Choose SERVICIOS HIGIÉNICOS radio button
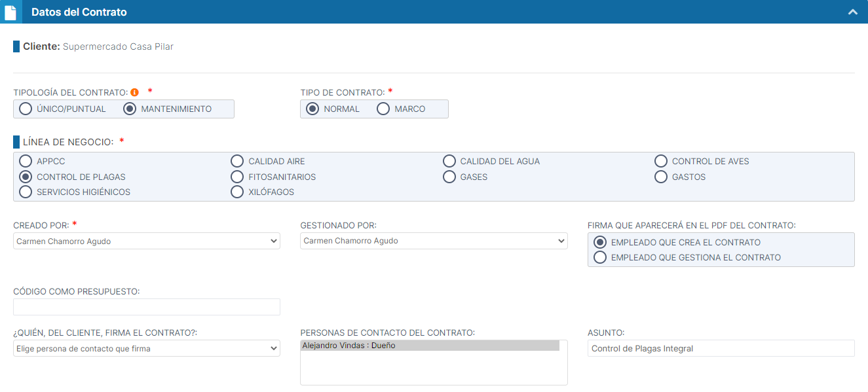The width and height of the screenshot is (868, 392). (x=26, y=192)
